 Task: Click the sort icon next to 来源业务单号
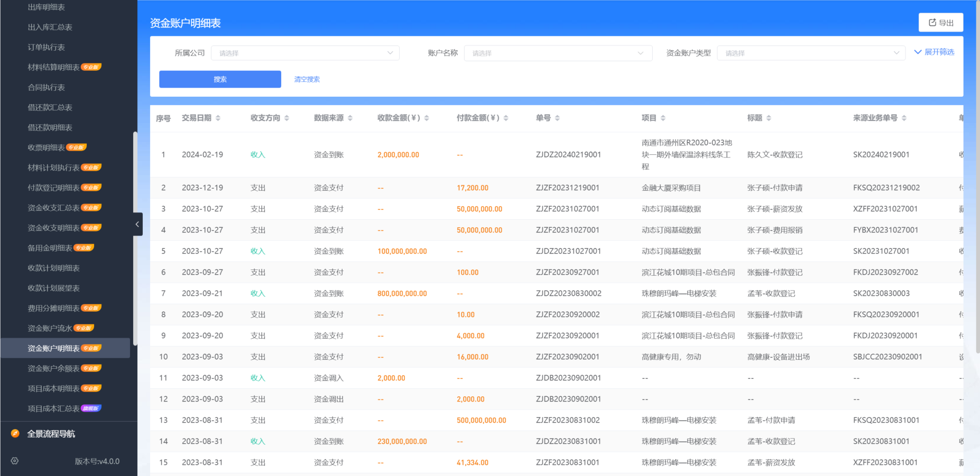905,118
